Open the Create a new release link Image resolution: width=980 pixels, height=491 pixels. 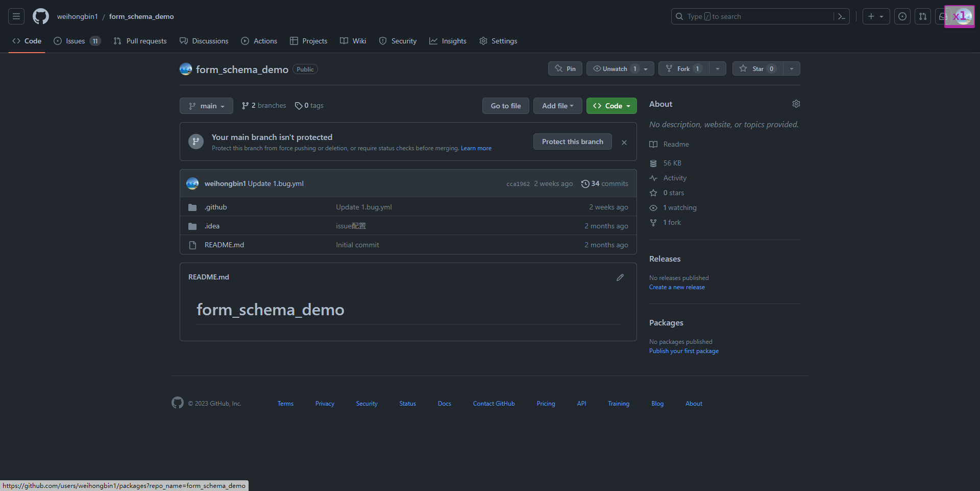(x=676, y=287)
